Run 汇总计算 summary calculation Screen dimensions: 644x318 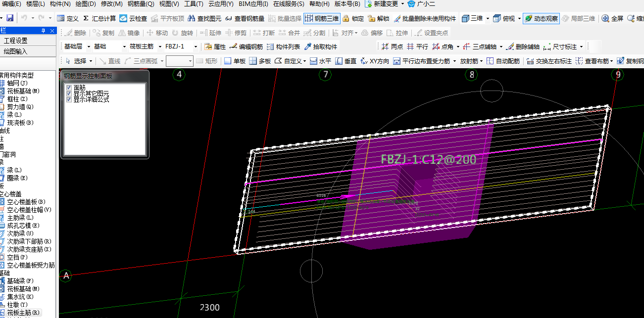99,18
